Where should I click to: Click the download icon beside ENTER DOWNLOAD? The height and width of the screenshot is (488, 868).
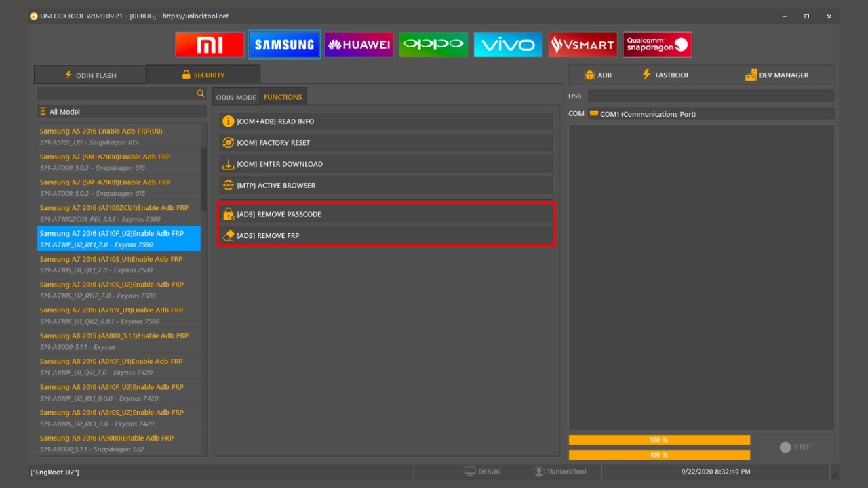pos(229,164)
